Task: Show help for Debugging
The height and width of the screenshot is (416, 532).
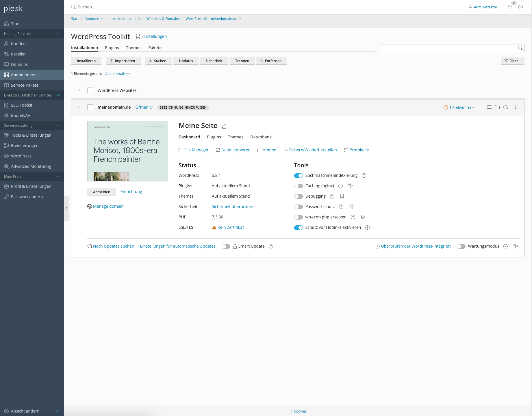Action: [x=332, y=196]
